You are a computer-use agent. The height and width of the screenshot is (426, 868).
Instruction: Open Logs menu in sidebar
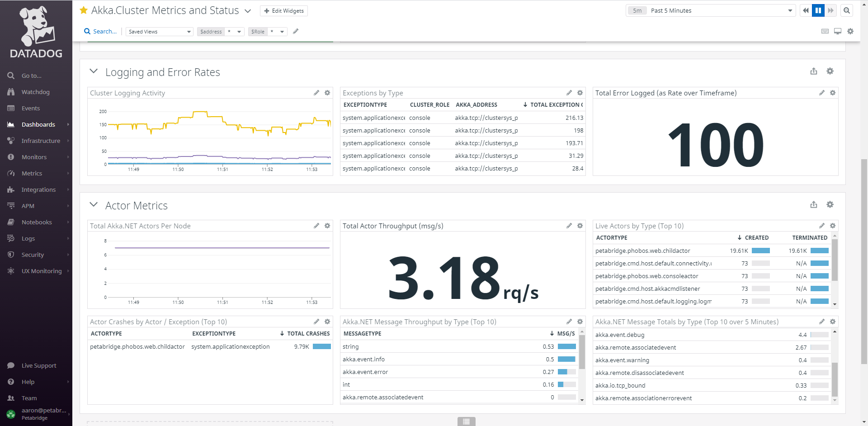(x=36, y=238)
